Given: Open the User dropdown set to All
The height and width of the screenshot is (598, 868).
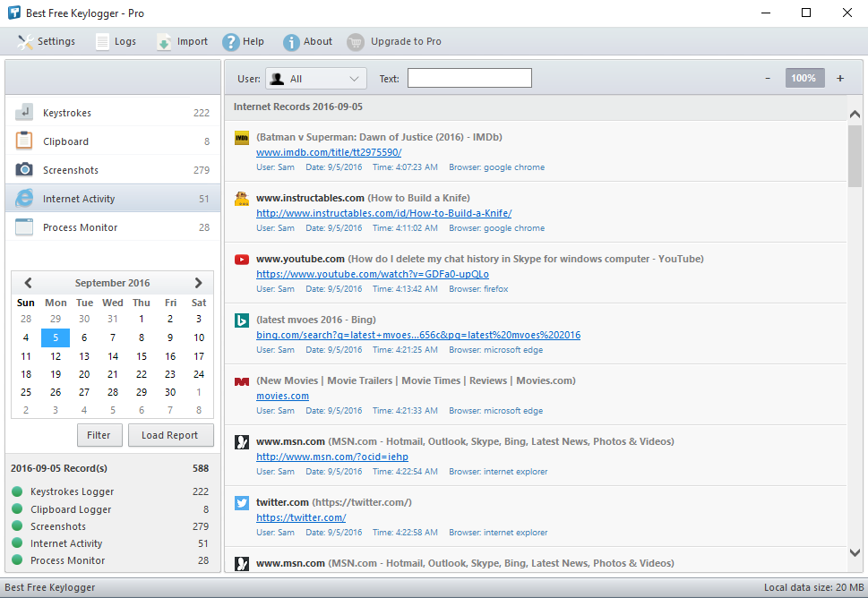Looking at the screenshot, I should (316, 79).
